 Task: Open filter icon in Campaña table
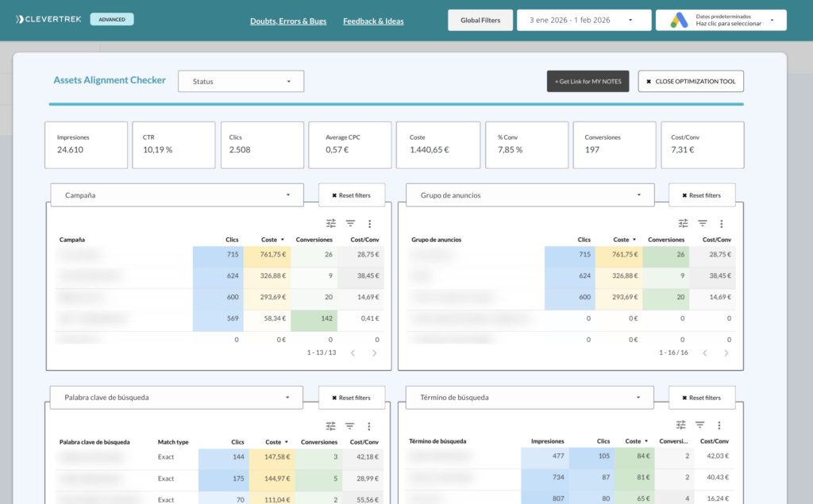click(x=350, y=224)
